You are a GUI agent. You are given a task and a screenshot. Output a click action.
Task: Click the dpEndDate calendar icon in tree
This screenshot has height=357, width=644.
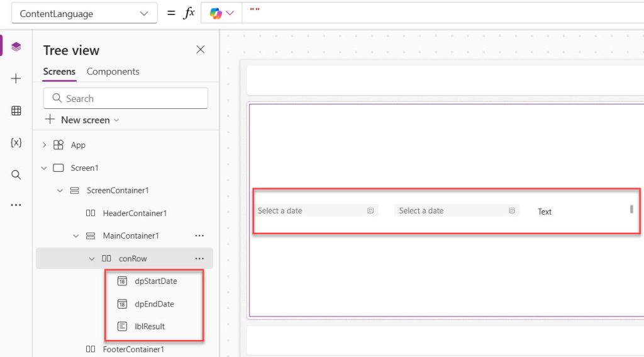(122, 304)
